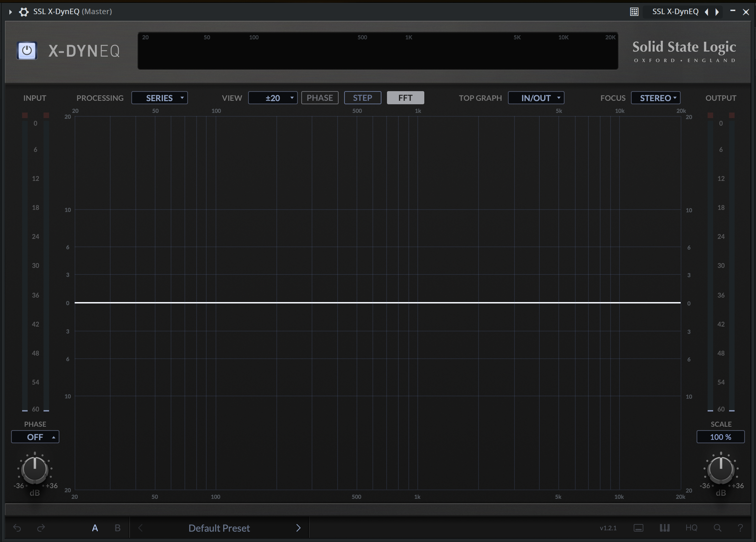Load the next preset with the right arrow
Screen dimensions: 756x542
tap(298, 528)
